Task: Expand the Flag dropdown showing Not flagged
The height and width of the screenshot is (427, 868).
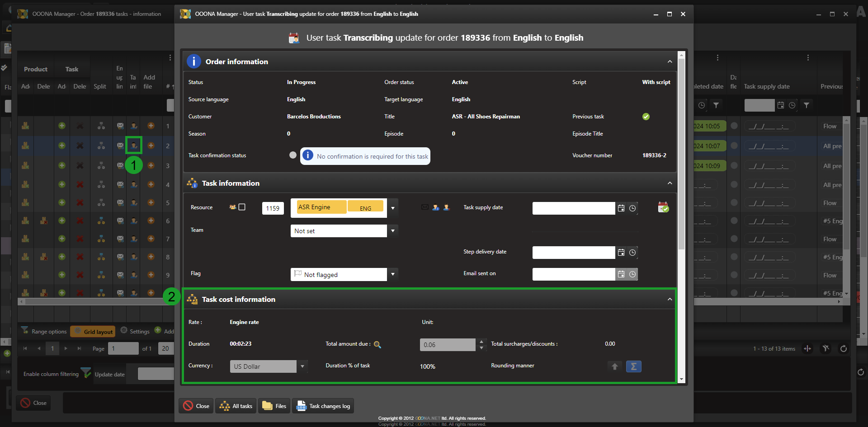Action: [x=393, y=274]
